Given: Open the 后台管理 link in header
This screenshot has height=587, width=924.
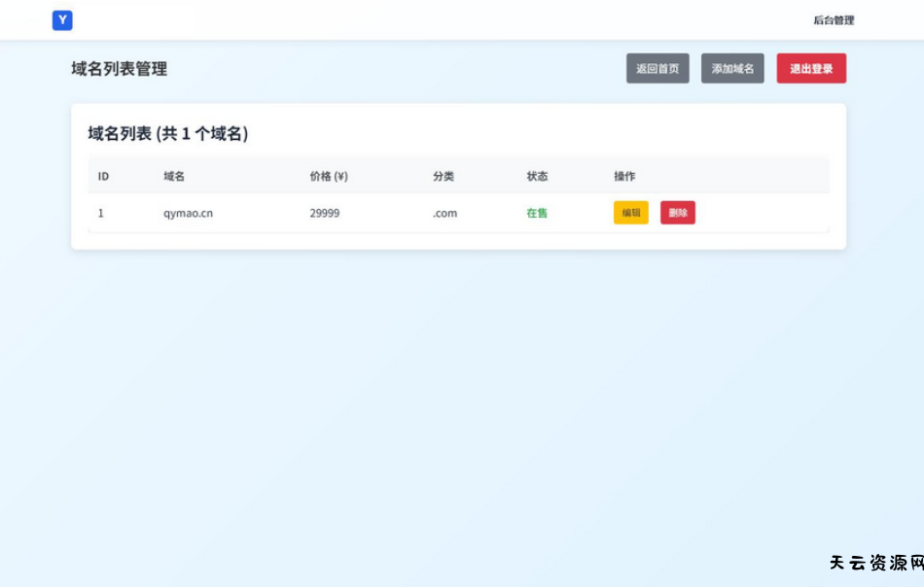Looking at the screenshot, I should (834, 20).
